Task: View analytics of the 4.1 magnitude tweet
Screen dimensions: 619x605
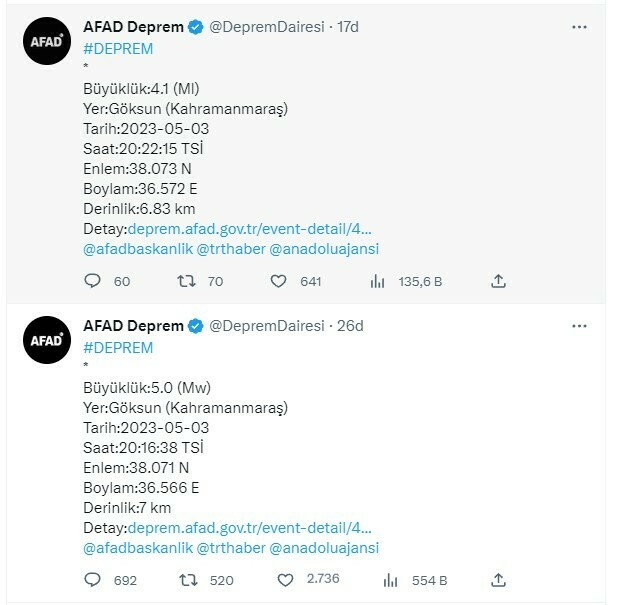Action: [377, 282]
